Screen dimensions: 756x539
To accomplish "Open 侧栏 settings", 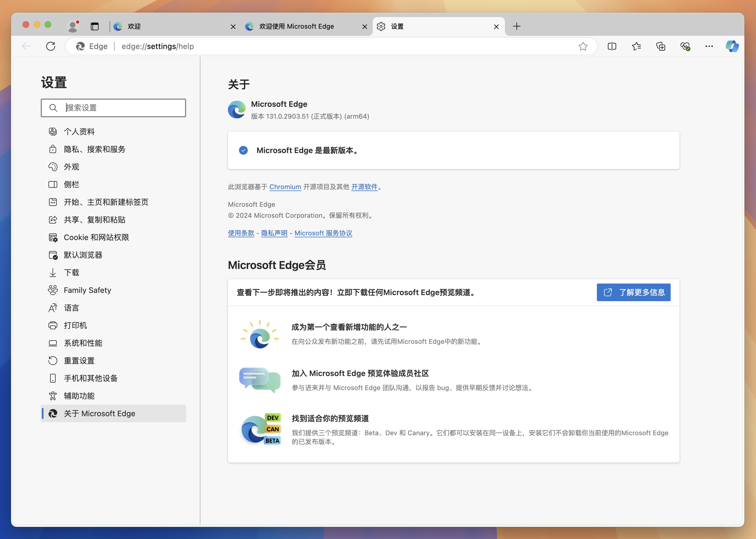I will 113,184.
